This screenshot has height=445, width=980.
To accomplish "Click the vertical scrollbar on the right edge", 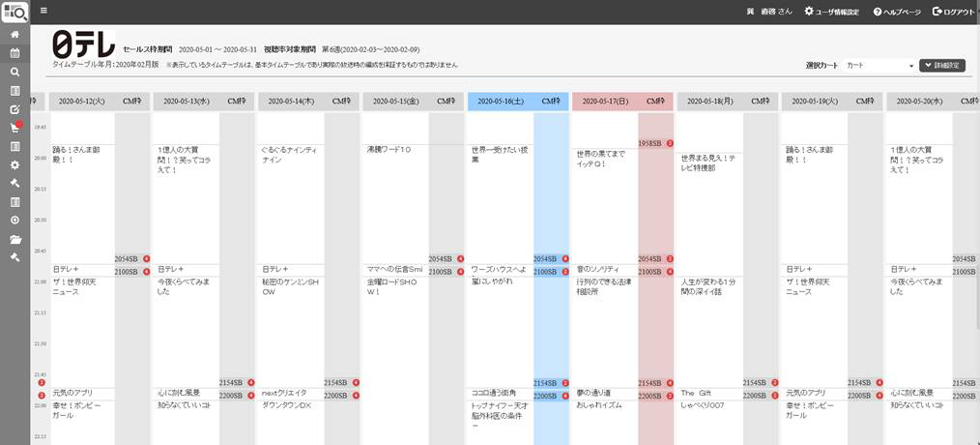I will 975,290.
